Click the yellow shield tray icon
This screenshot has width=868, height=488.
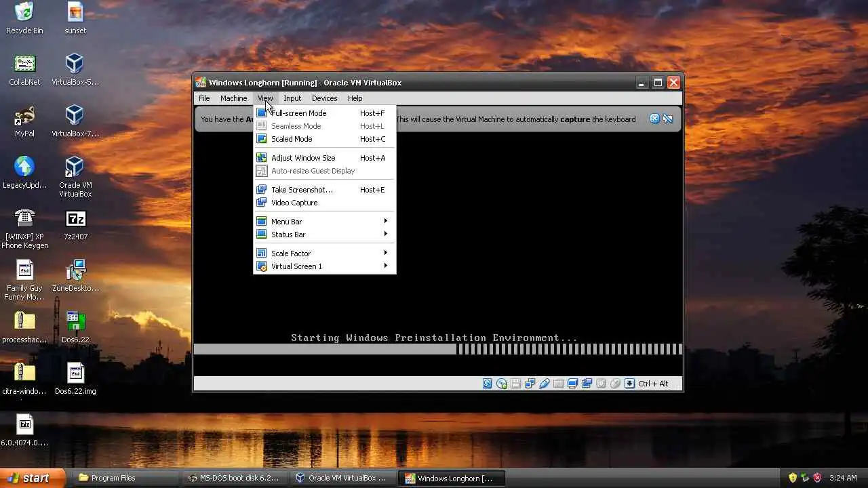click(x=793, y=478)
